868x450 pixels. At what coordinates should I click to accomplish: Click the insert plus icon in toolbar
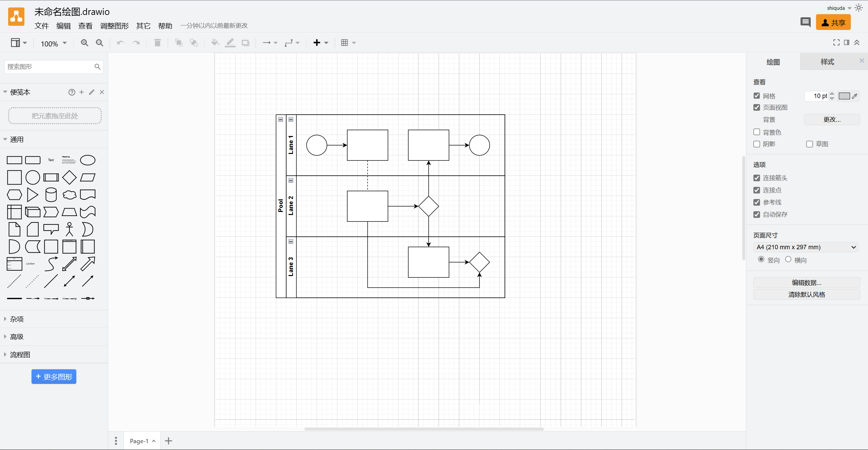click(x=317, y=43)
